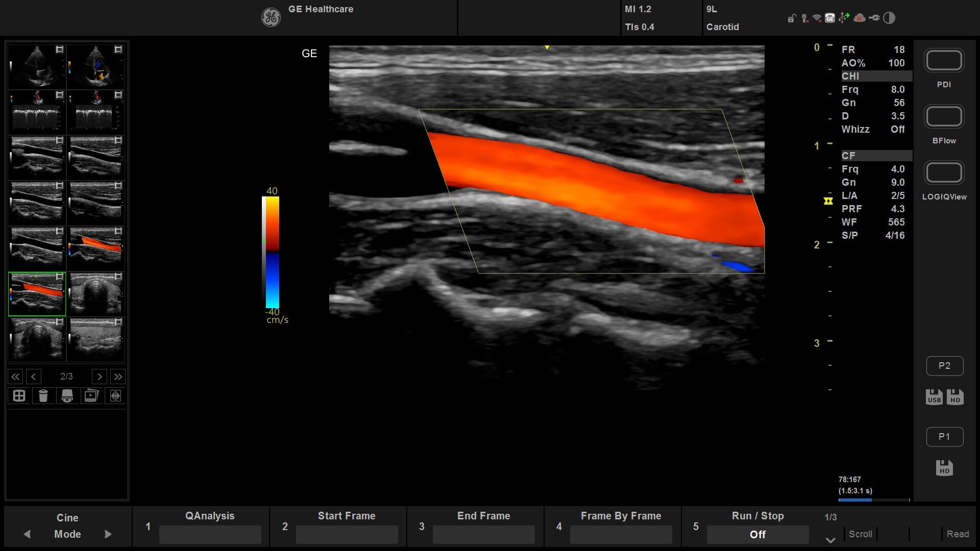The width and height of the screenshot is (980, 551).
Task: Click the cine frame progress bar
Action: pyautogui.click(x=874, y=500)
